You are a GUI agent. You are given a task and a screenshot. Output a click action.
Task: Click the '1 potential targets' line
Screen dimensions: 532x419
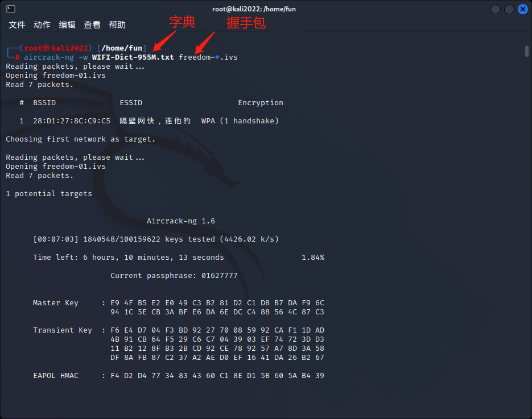click(49, 194)
